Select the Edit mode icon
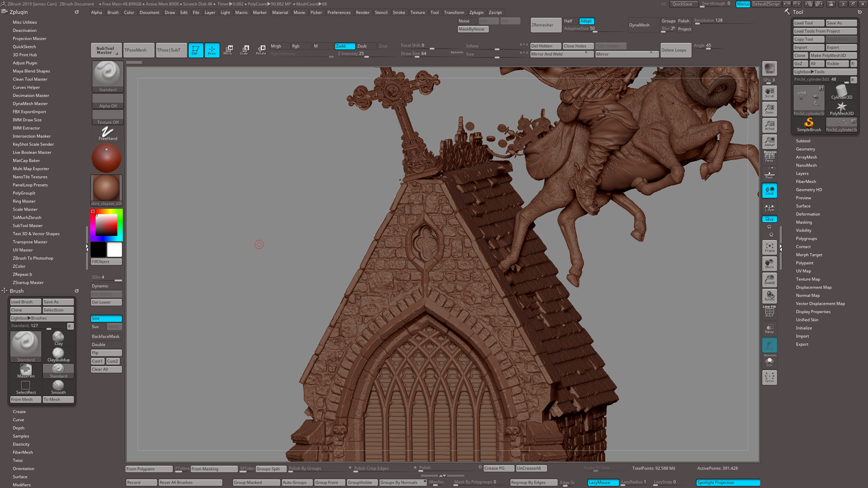This screenshot has height=488, width=868. pos(195,50)
